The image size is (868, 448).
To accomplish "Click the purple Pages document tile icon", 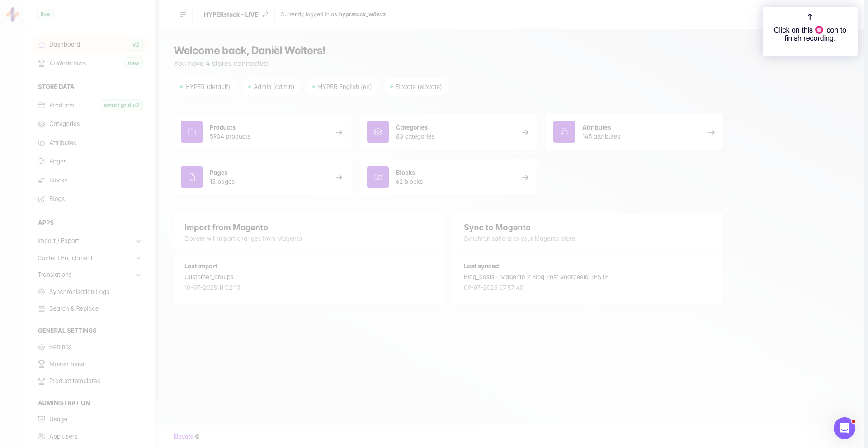I will (x=192, y=177).
